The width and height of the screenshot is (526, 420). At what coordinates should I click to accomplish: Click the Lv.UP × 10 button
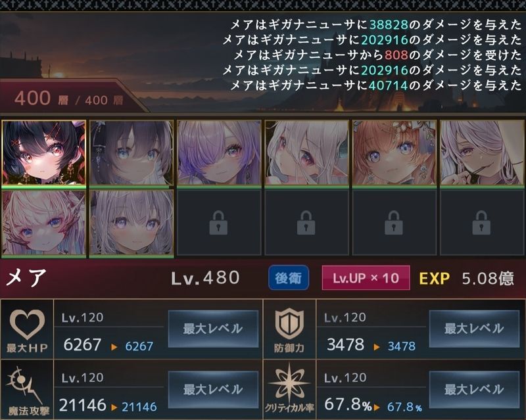(x=366, y=278)
